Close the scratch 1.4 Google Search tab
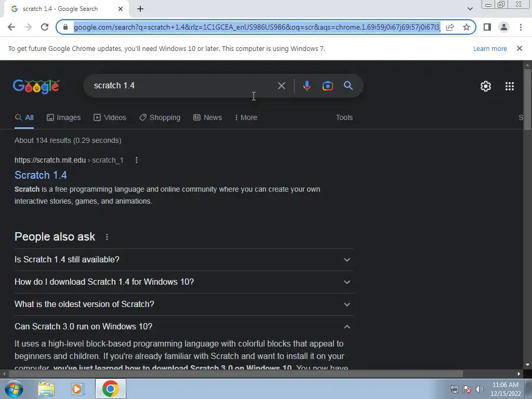Image resolution: width=532 pixels, height=399 pixels. coord(121,9)
